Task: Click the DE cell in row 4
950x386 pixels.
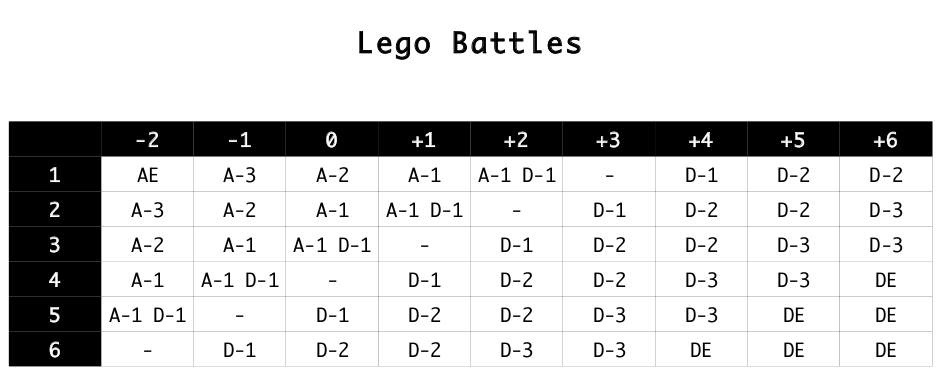Action: point(886,280)
